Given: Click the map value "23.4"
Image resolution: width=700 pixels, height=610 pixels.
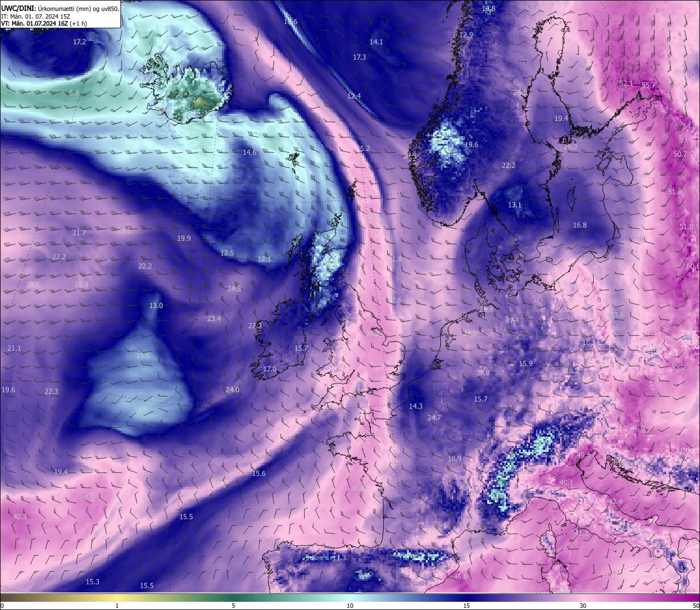Looking at the screenshot, I should point(214,319).
